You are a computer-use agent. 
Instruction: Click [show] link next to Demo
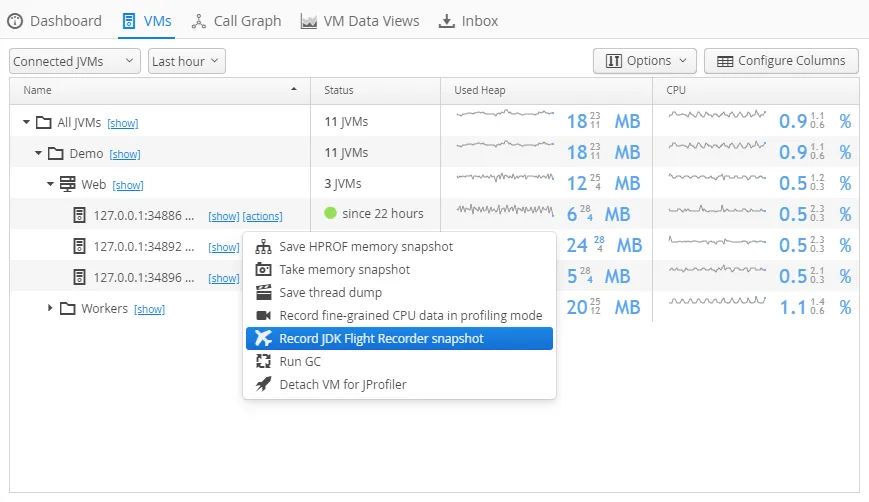pyautogui.click(x=125, y=154)
